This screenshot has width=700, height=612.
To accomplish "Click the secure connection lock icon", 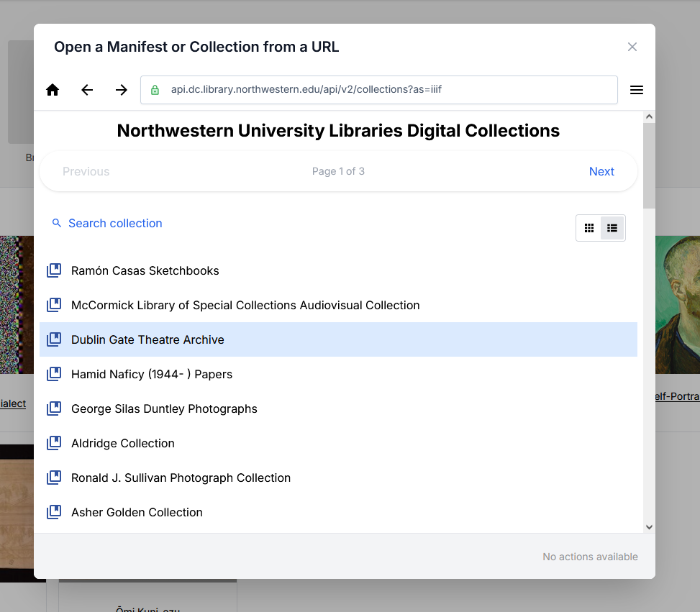I will (154, 90).
